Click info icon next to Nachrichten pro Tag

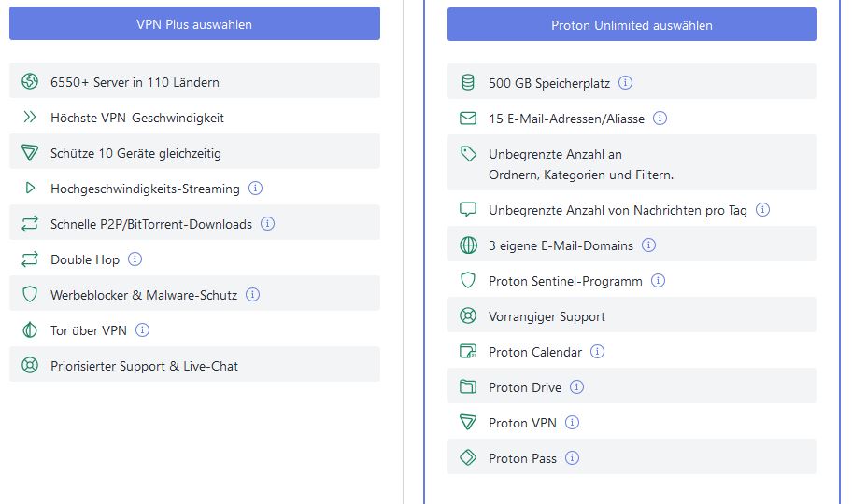point(763,210)
